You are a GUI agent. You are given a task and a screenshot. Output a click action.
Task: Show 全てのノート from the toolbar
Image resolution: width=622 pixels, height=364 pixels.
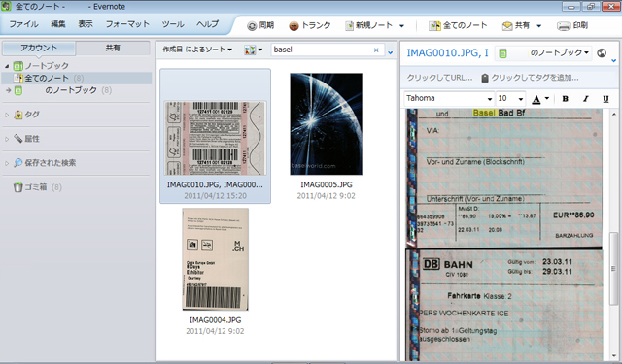[458, 26]
